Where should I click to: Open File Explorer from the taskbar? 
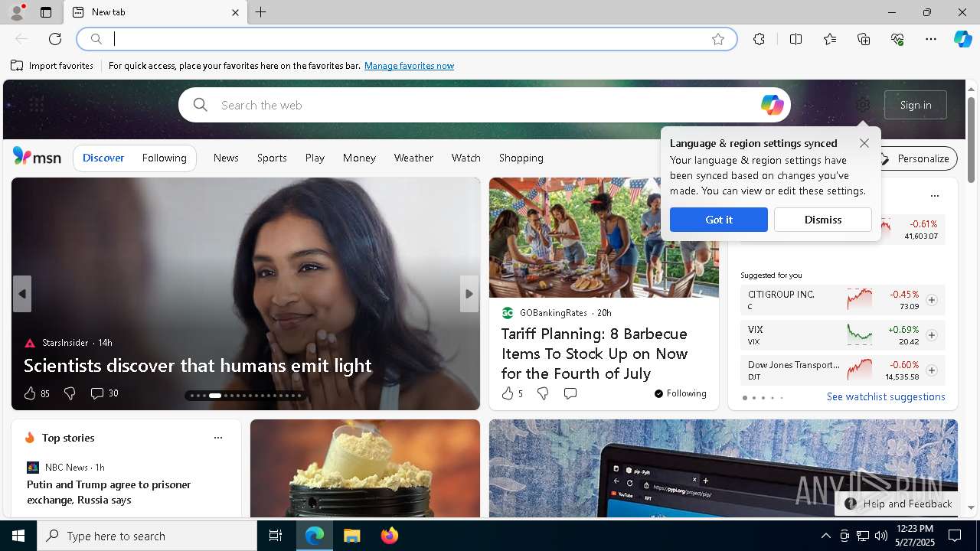(x=351, y=536)
